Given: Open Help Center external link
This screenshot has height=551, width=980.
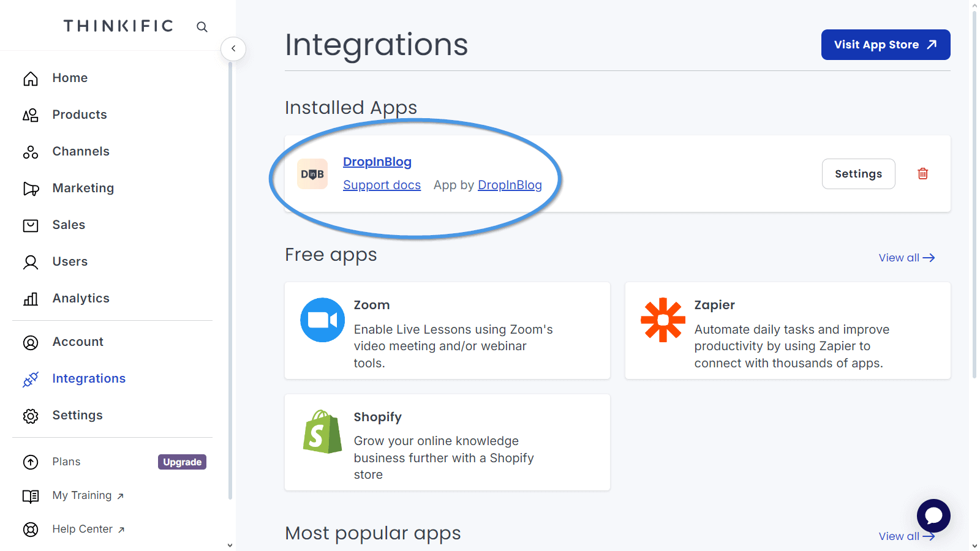Looking at the screenshot, I should tap(89, 529).
